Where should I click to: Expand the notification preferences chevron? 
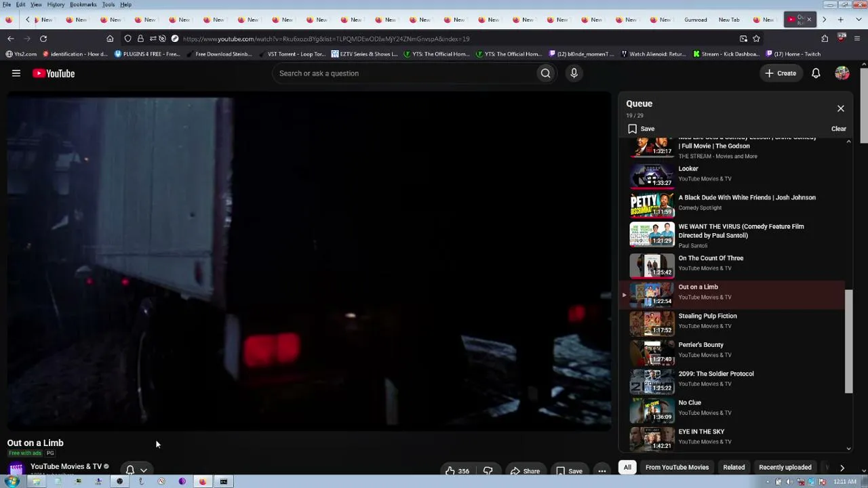click(x=143, y=470)
